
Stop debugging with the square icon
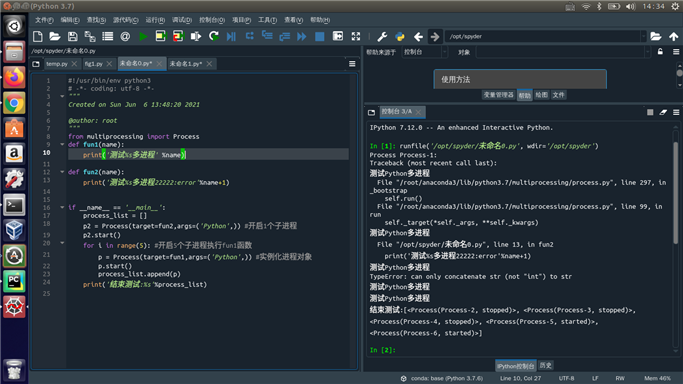[x=320, y=37]
